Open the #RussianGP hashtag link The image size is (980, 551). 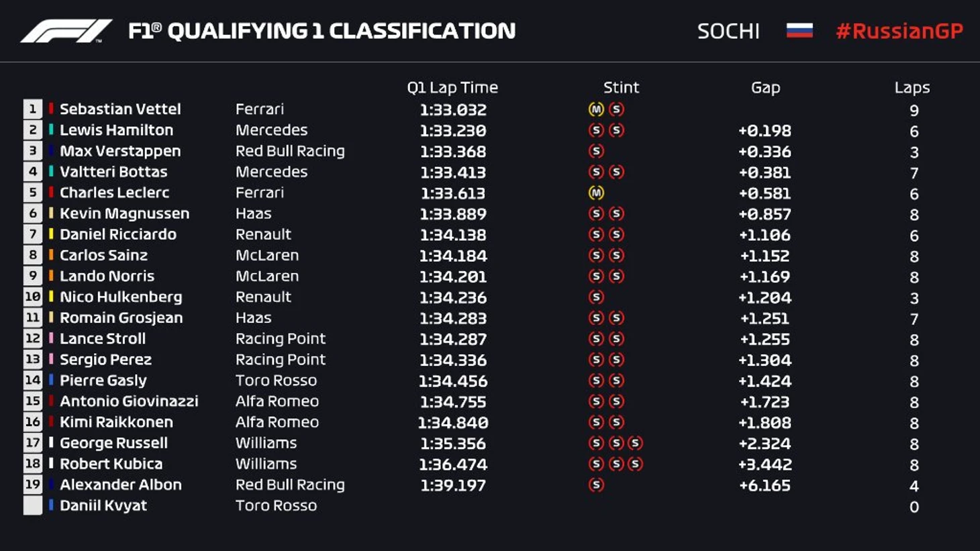tap(899, 31)
